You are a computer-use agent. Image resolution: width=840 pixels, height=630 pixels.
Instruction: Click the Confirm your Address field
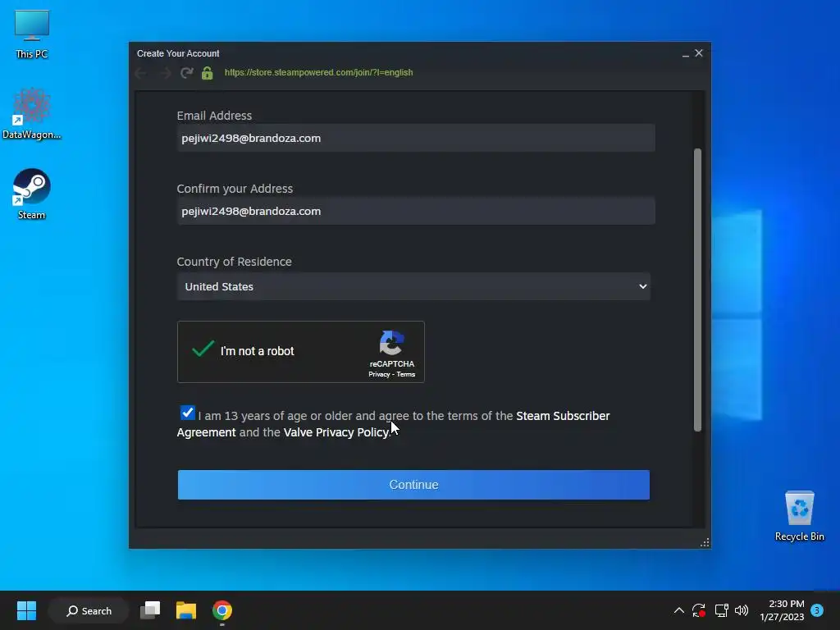click(x=416, y=211)
